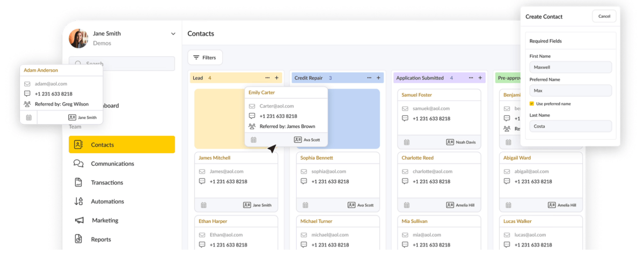Click the Application Submitted column header

[x=440, y=78]
